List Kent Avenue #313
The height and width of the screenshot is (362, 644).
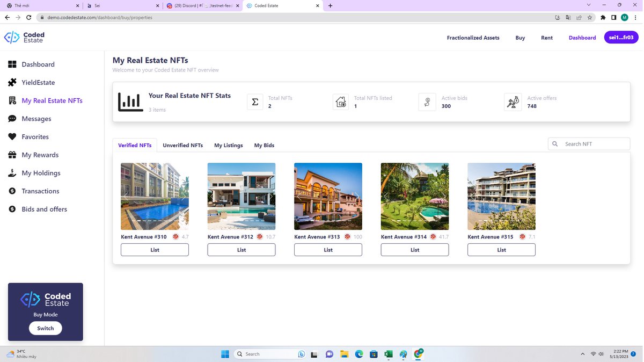(x=328, y=250)
